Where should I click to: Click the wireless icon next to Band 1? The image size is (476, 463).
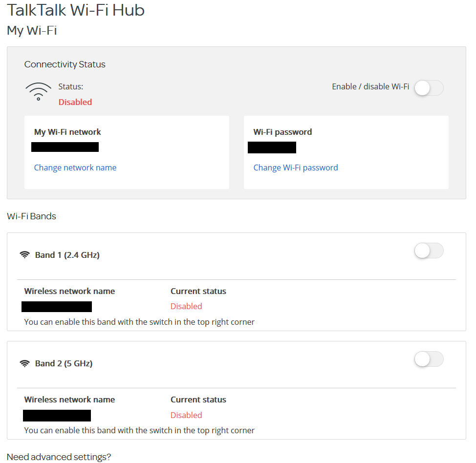click(25, 254)
